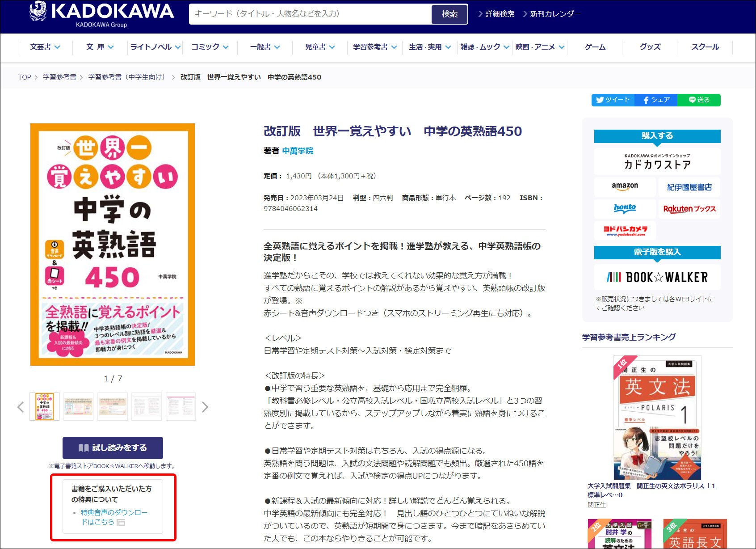This screenshot has height=549, width=756.
Task: Click the Twitter ツイート share button
Action: (x=613, y=100)
